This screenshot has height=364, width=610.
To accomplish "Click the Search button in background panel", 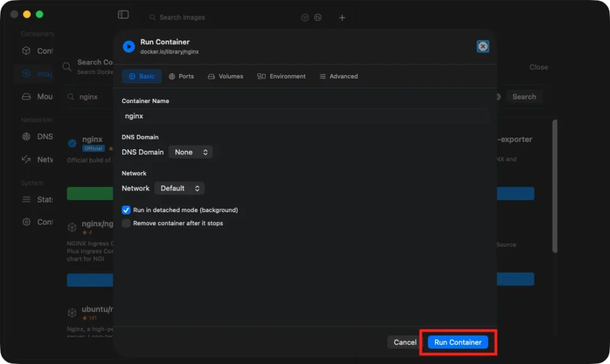I will point(524,97).
